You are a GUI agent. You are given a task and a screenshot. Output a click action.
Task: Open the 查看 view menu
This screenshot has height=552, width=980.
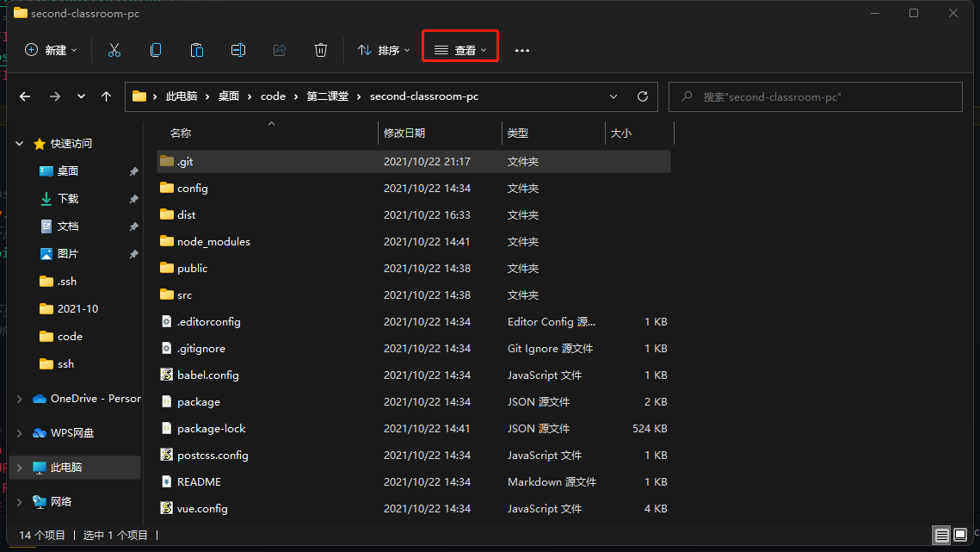tap(459, 50)
